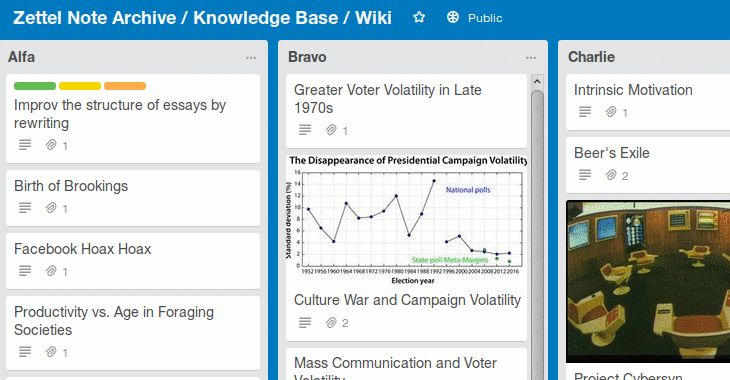The height and width of the screenshot is (380, 730).
Task: Click the orange label on the Improv card
Action: [125, 86]
